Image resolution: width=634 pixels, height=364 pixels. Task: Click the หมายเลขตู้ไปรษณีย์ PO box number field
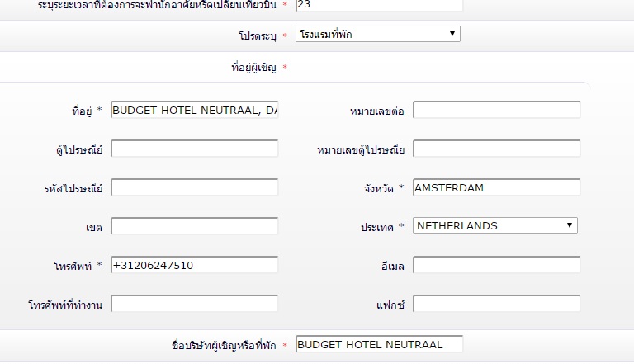point(496,149)
